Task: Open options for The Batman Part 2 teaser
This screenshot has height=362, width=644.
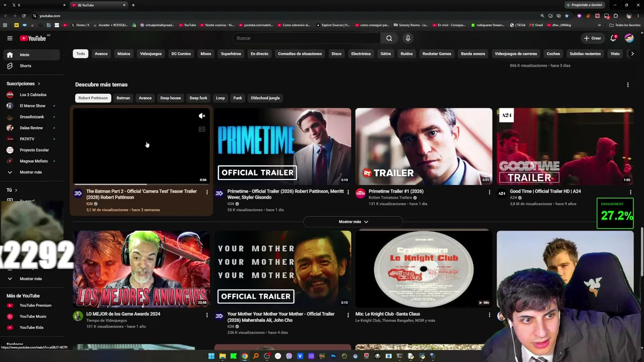Action: (x=207, y=192)
